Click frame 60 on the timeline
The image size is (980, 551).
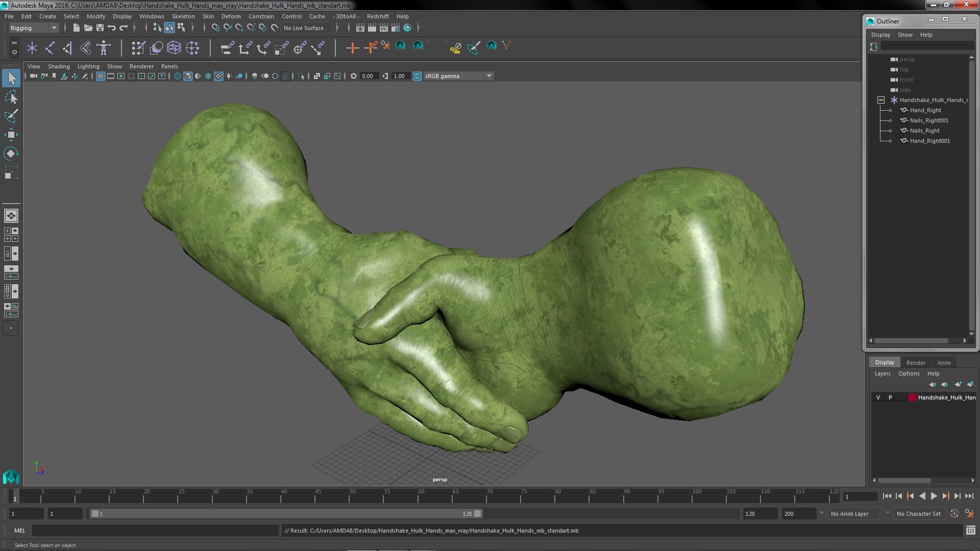[421, 495]
